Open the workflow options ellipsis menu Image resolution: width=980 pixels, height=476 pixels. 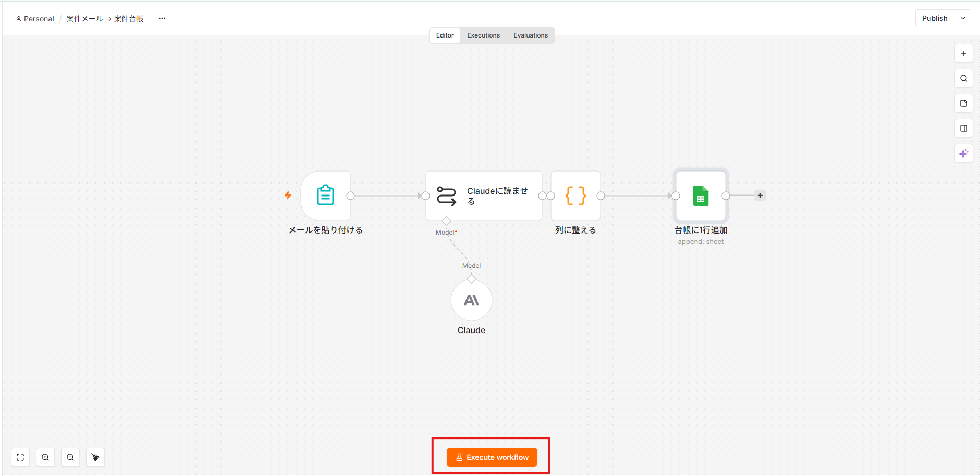coord(162,18)
